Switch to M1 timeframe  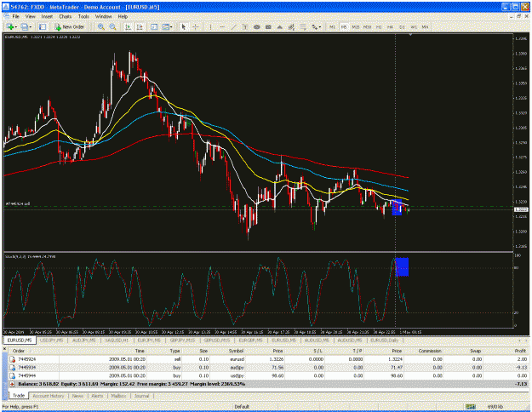pos(332,26)
